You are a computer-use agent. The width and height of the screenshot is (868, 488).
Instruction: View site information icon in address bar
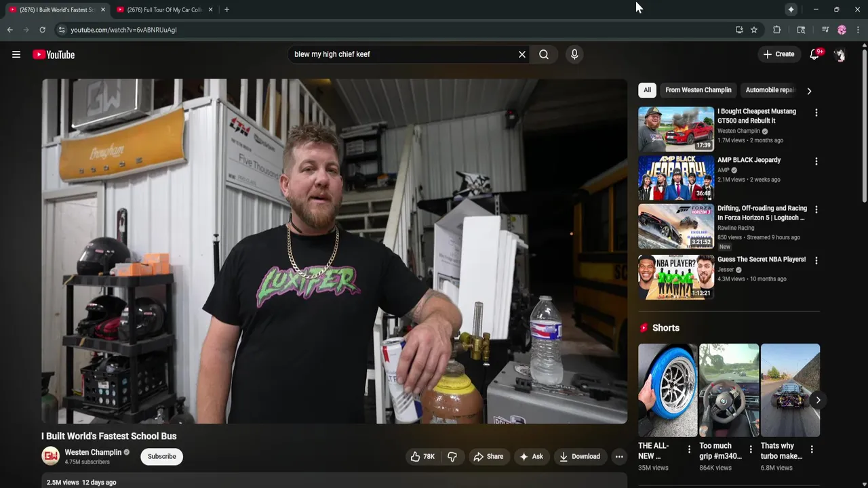click(x=62, y=30)
